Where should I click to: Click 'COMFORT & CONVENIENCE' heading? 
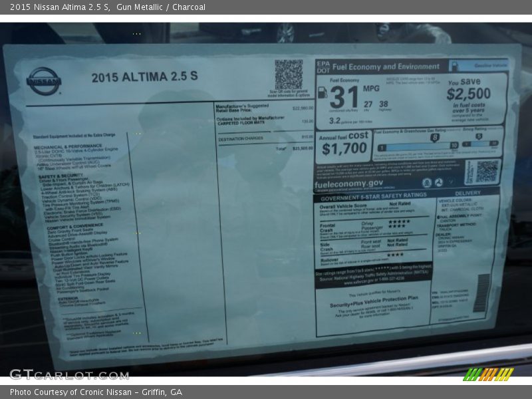74,226
